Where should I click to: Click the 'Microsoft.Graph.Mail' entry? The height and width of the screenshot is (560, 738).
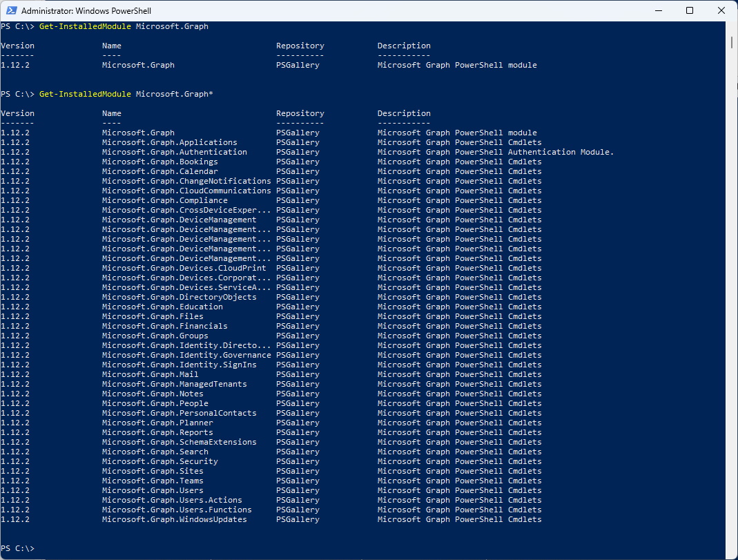[150, 374]
